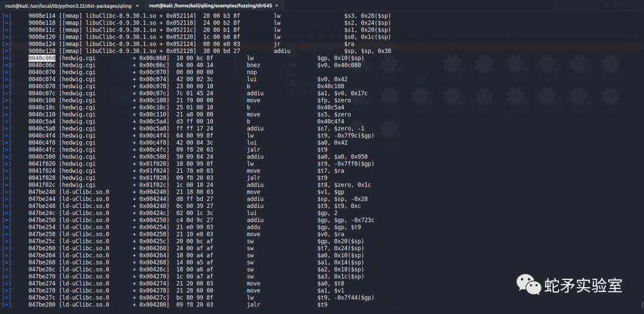644x314 pixels.
Task: Switch to the dist-packages/qiling terminal tab
Action: [68, 6]
